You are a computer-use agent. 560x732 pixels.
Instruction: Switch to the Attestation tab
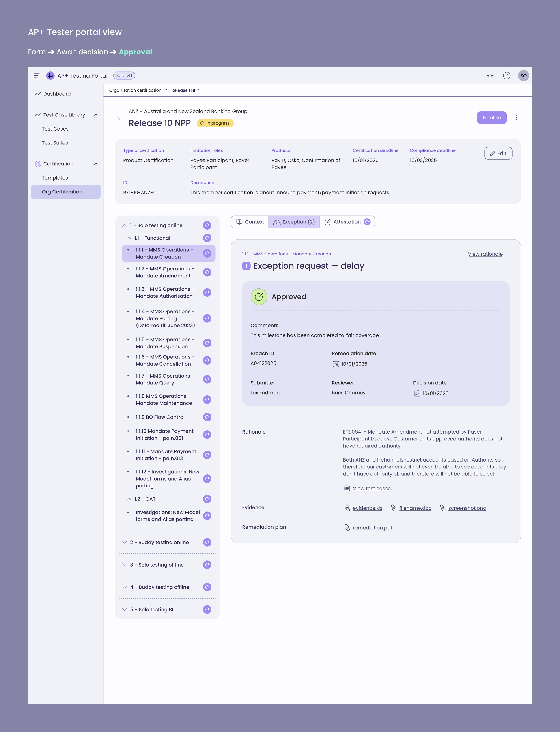coord(347,222)
